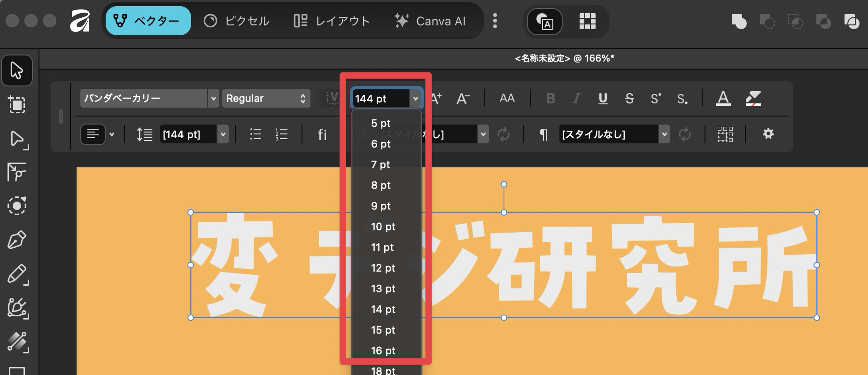Image resolution: width=868 pixels, height=375 pixels.
Task: Apply the Intersect boolean operation
Action: [795, 21]
